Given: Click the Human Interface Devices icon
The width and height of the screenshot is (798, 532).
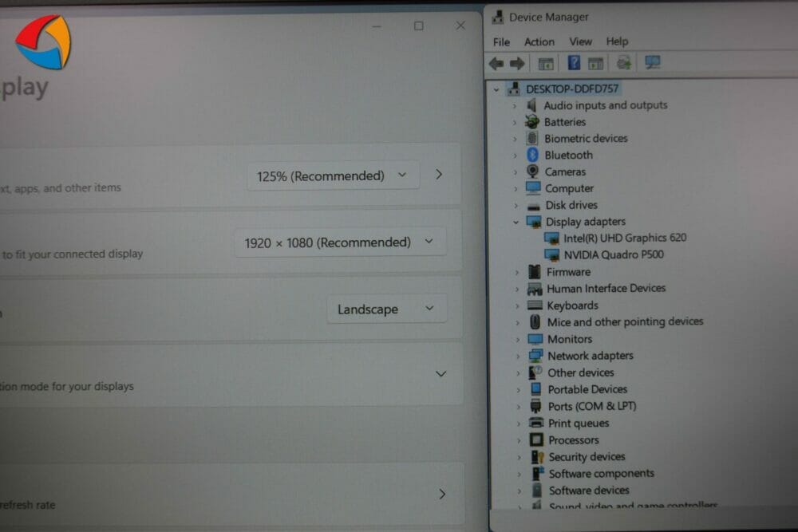Looking at the screenshot, I should (535, 289).
